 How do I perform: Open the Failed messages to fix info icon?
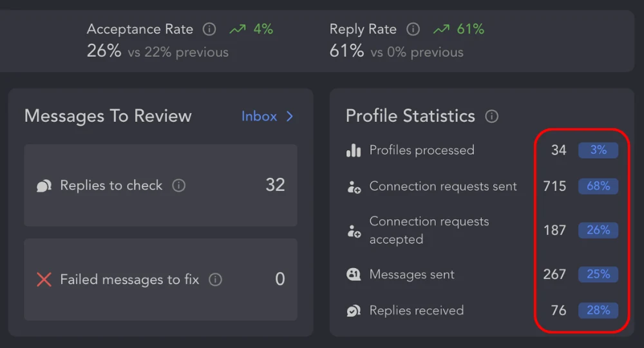coord(215,280)
